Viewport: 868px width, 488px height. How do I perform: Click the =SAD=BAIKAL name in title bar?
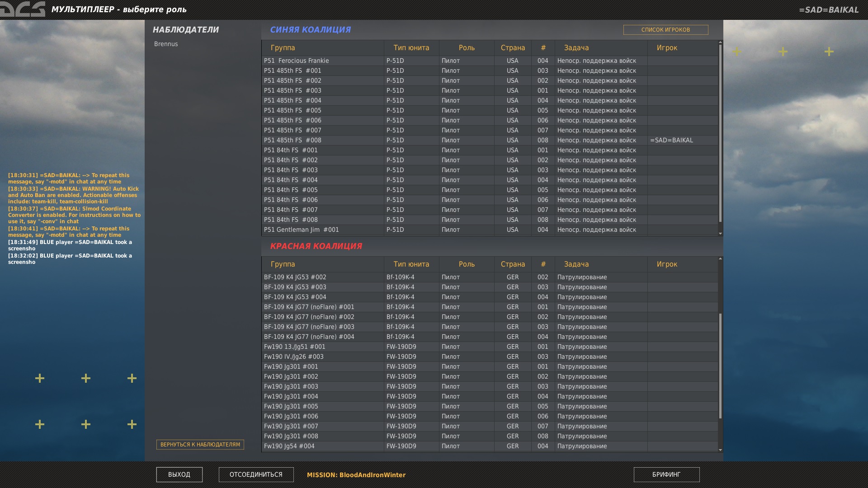coord(829,9)
